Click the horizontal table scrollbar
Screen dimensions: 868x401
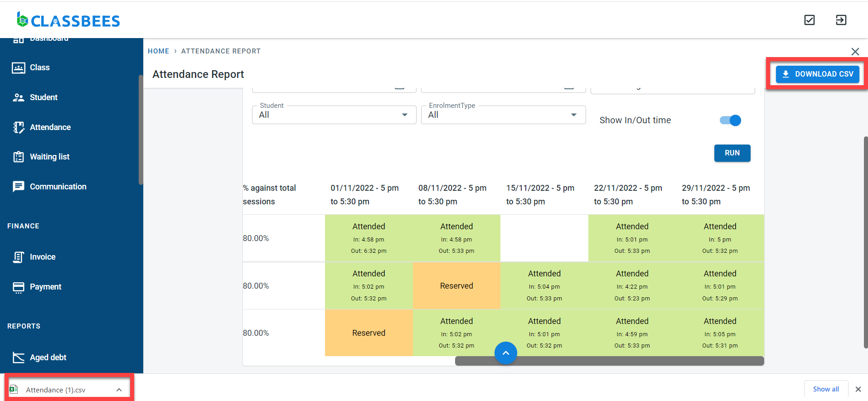click(609, 361)
